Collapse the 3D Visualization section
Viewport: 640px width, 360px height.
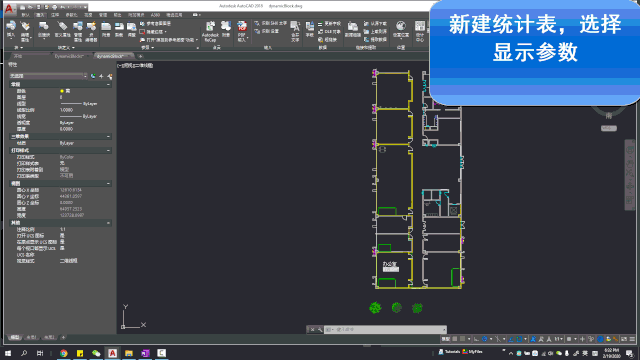tap(108, 137)
